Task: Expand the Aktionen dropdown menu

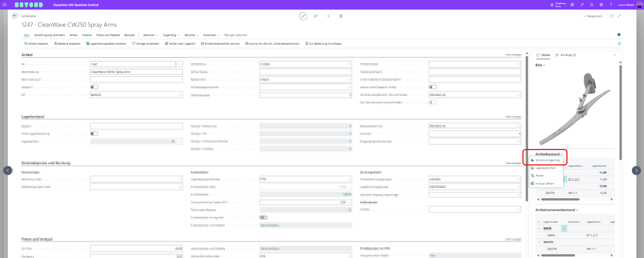Action: coord(151,35)
